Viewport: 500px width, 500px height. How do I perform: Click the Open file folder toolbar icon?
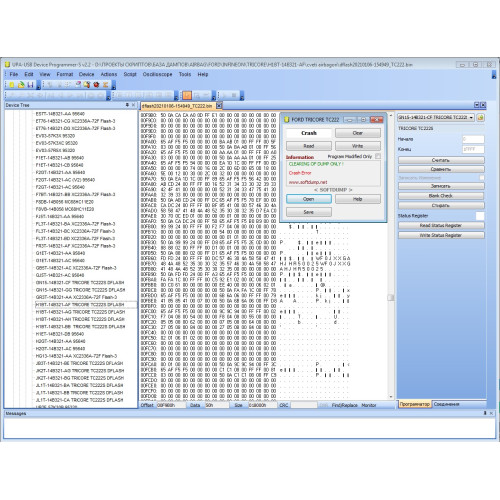point(21,85)
